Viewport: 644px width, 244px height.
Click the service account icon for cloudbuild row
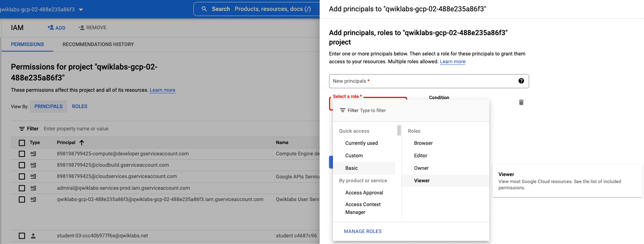pyautogui.click(x=33, y=165)
